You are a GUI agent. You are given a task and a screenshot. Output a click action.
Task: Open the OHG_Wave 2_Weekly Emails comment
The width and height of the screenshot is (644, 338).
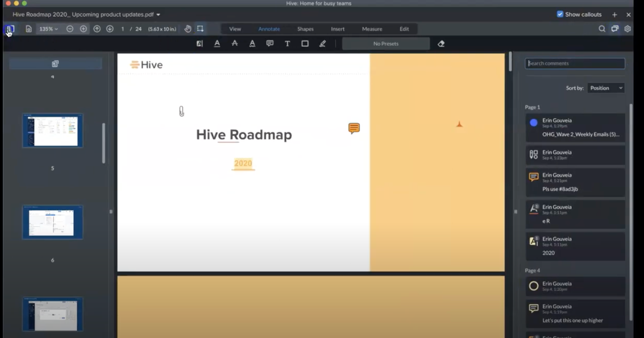(x=575, y=127)
